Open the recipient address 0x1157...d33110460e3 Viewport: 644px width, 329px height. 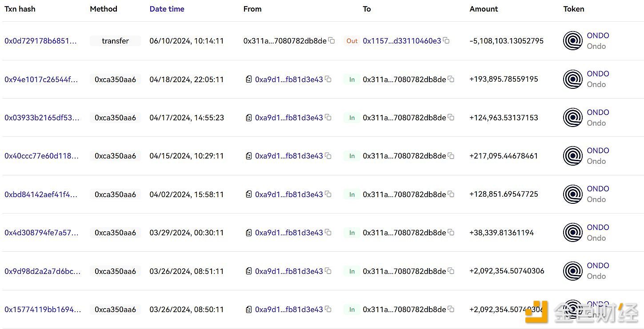(x=402, y=41)
